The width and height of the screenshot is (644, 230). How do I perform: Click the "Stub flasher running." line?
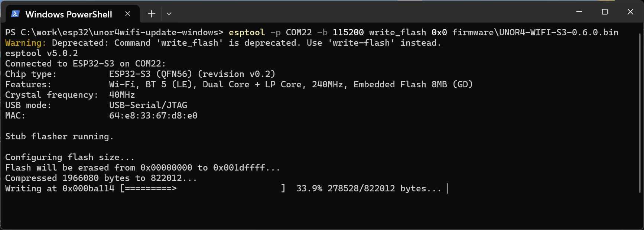[59, 137]
